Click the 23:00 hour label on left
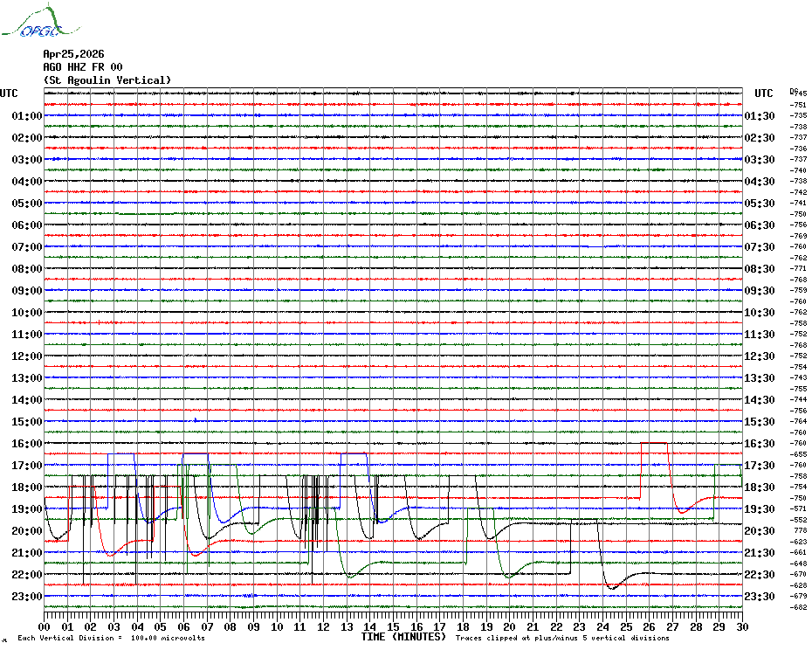 (27, 597)
